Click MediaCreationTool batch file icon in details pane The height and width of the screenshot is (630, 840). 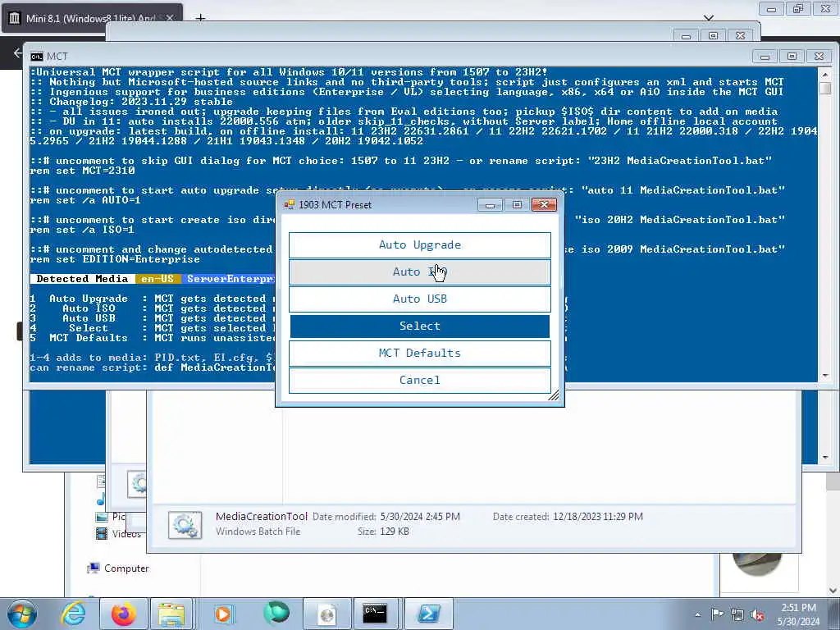tap(185, 525)
